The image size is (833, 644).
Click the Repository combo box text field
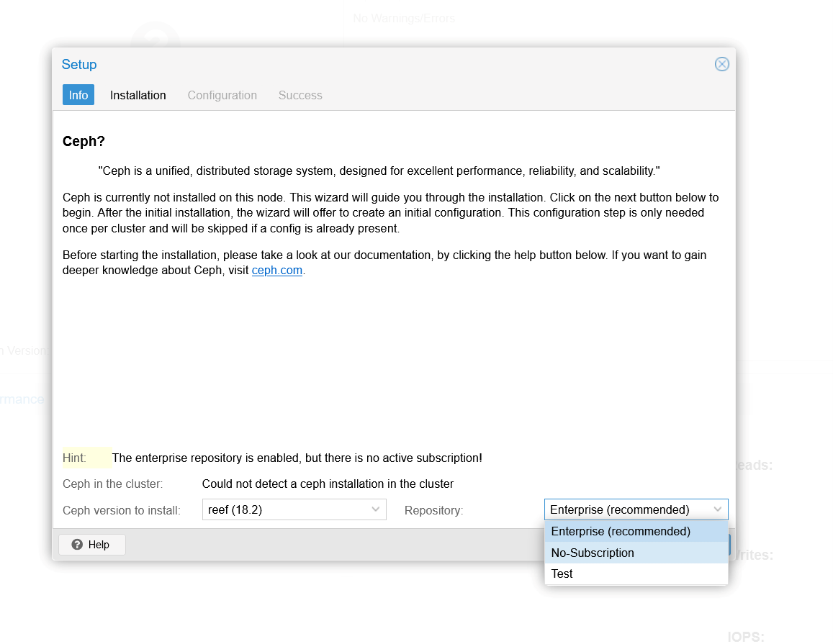(625, 509)
